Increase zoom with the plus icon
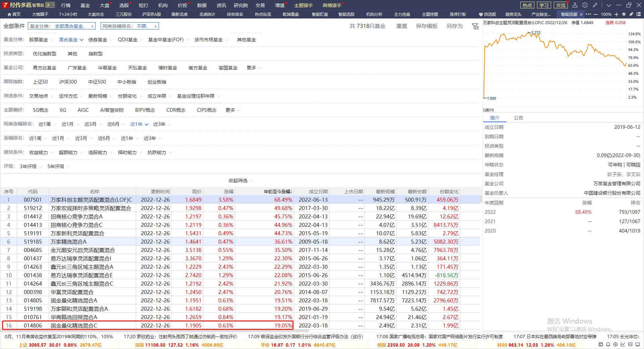The width and height of the screenshot is (644, 349). coord(616,14)
